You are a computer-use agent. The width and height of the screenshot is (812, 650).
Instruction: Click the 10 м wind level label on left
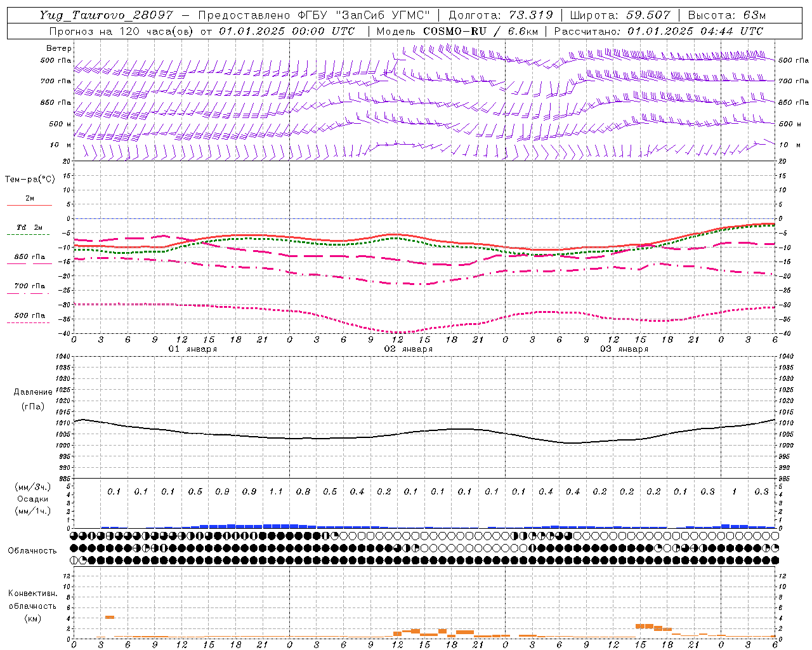click(61, 145)
